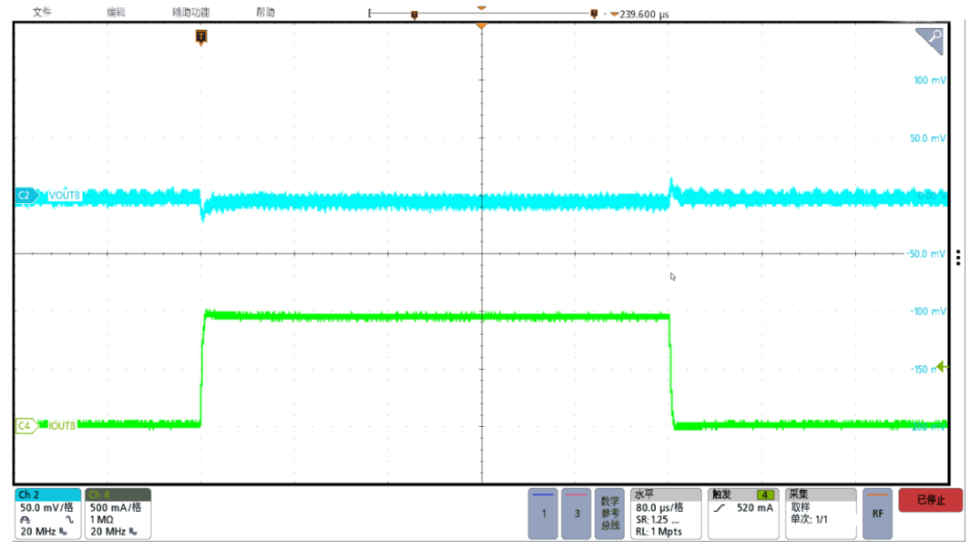The height and width of the screenshot is (550, 980).
Task: Click the 500 mA/格 value in the Ch 4 badge
Action: coord(116,507)
